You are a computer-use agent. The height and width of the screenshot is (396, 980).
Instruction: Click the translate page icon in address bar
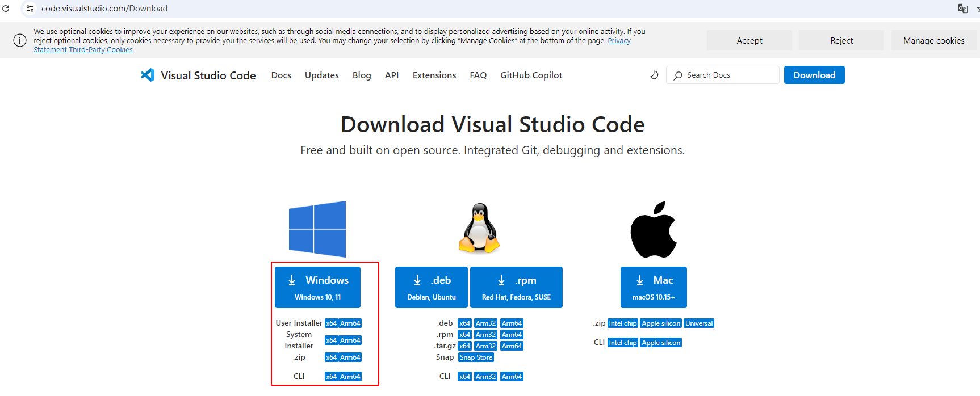pyautogui.click(x=962, y=9)
